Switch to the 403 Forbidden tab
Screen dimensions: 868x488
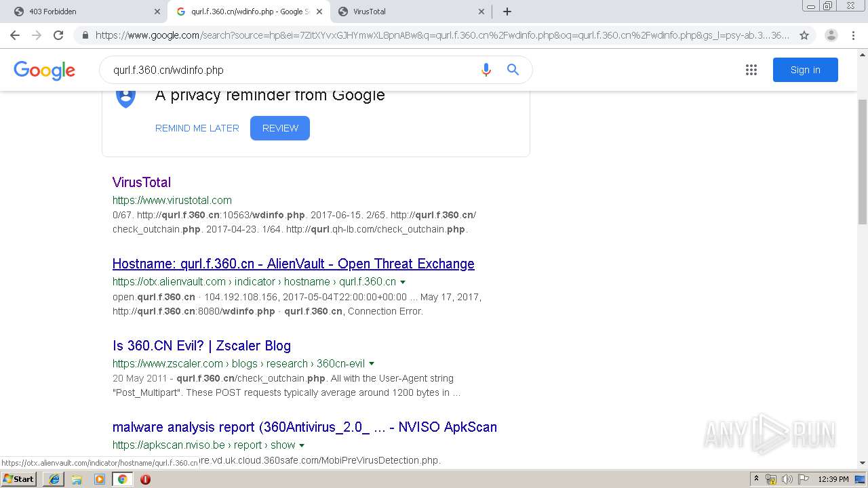click(85, 12)
